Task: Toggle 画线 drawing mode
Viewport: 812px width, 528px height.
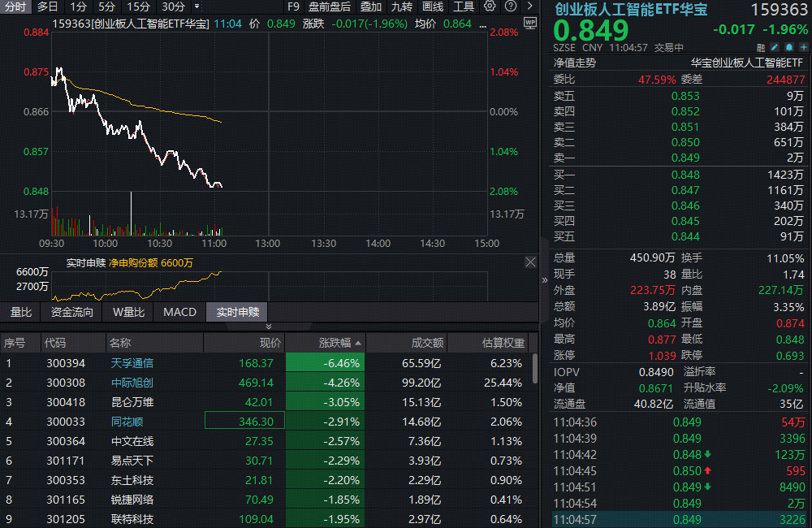Action: 433,6
